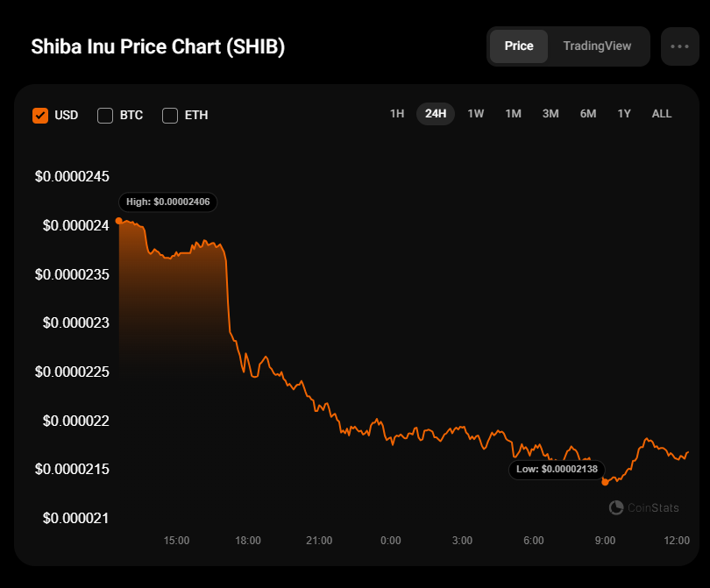Click the CoinStats logo watermark
This screenshot has height=588, width=710.
coord(644,507)
